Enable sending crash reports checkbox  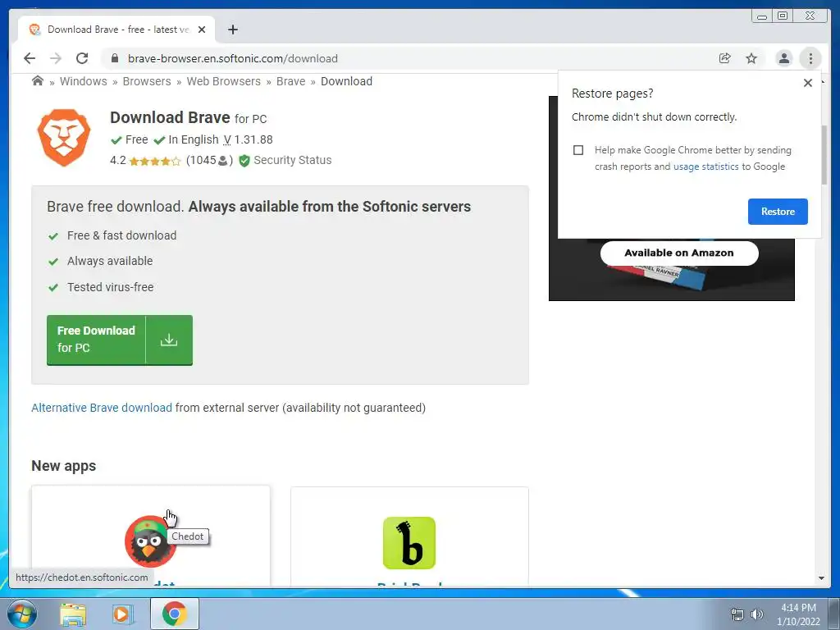click(x=578, y=150)
